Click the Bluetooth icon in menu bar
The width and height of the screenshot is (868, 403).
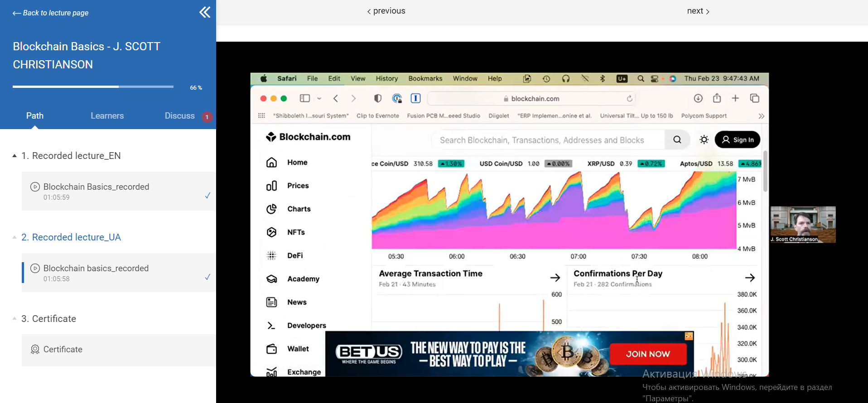point(603,79)
